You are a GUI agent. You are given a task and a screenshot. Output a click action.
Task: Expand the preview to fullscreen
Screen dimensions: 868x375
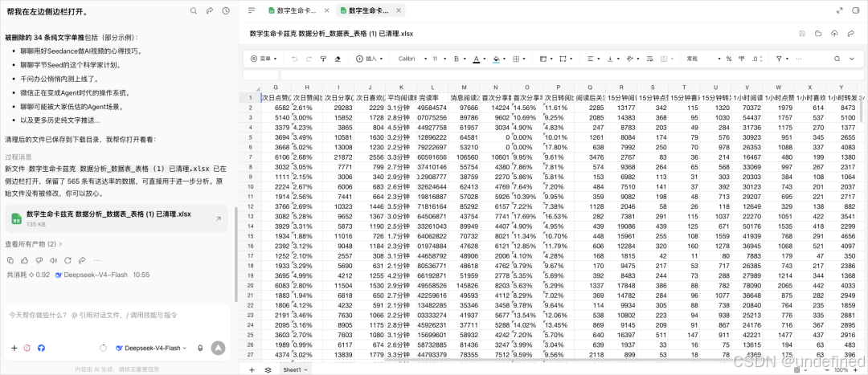pyautogui.click(x=840, y=10)
